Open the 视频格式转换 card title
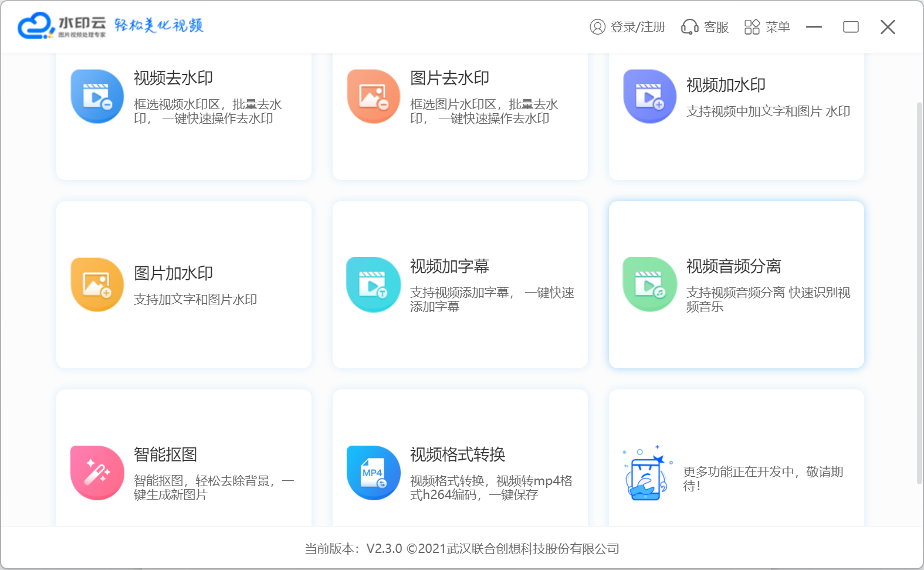Image resolution: width=924 pixels, height=570 pixels. tap(458, 454)
